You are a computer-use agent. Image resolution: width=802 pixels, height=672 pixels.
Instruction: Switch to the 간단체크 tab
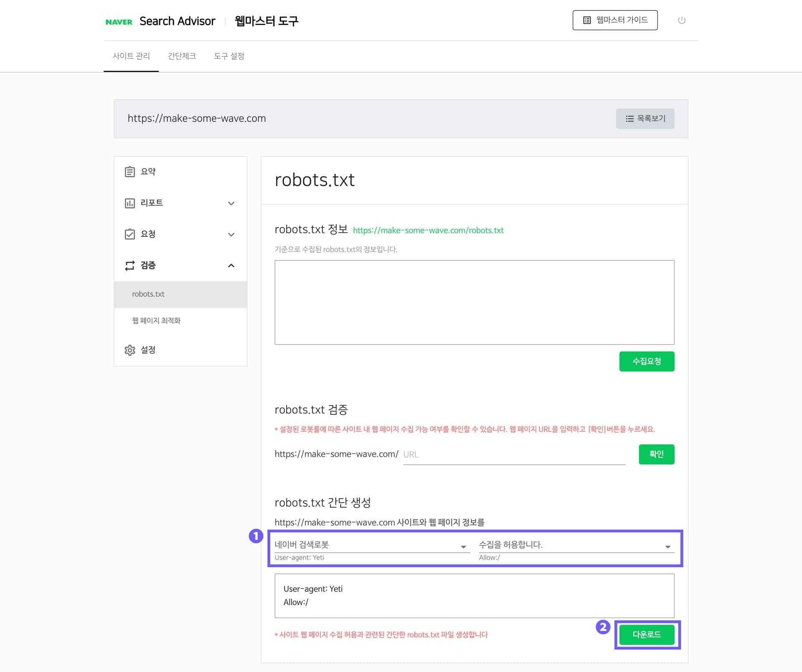click(182, 56)
